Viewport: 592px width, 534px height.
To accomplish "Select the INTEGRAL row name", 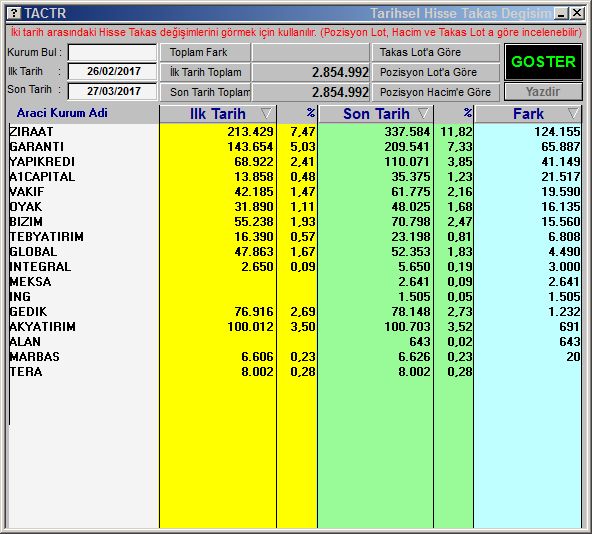I will [40, 267].
